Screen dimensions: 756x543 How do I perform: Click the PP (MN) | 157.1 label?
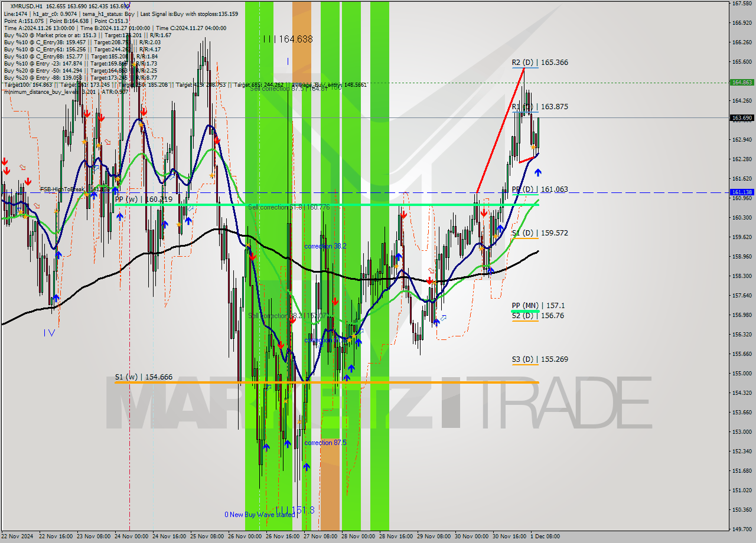[538, 306]
